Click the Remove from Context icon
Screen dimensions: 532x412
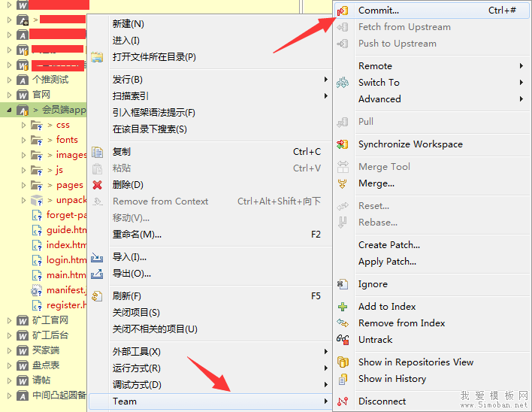pos(98,201)
